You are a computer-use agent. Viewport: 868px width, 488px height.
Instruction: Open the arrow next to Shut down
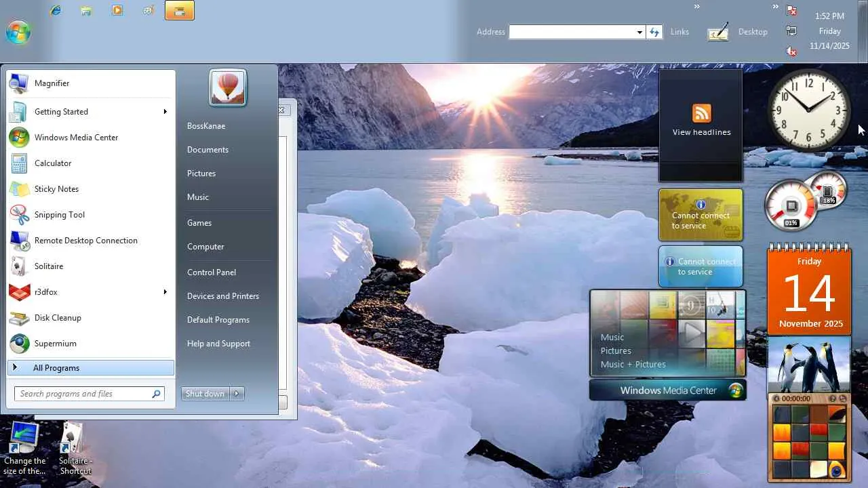point(237,394)
